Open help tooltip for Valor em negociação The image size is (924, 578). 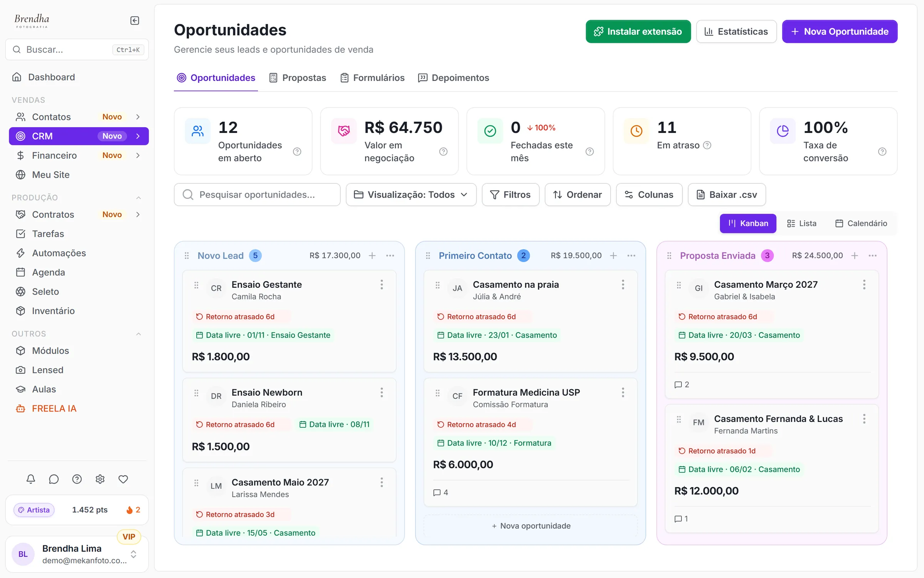click(443, 151)
